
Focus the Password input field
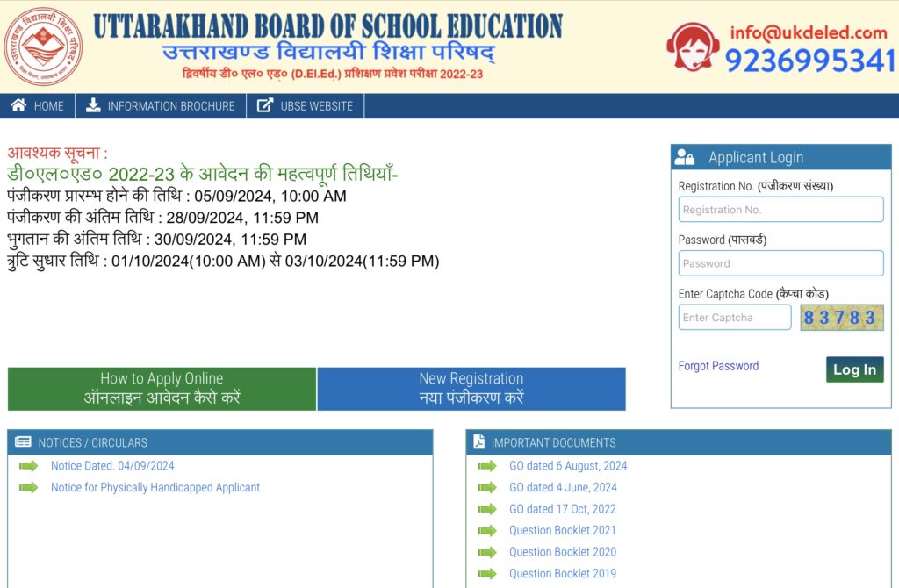pyautogui.click(x=780, y=263)
